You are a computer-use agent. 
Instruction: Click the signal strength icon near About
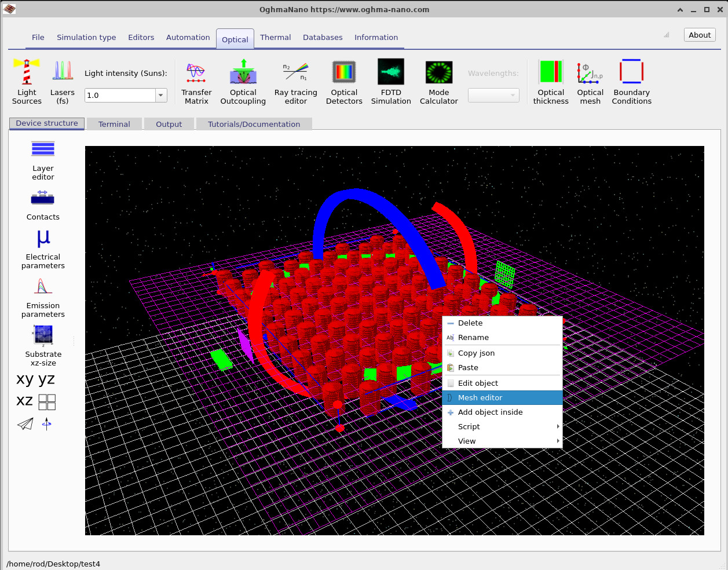(x=667, y=35)
